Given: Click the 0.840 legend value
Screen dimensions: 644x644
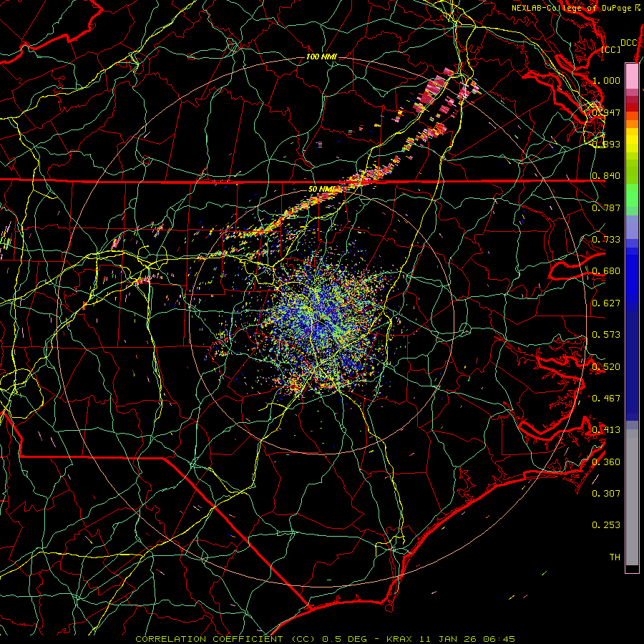Looking at the screenshot, I should coord(606,176).
